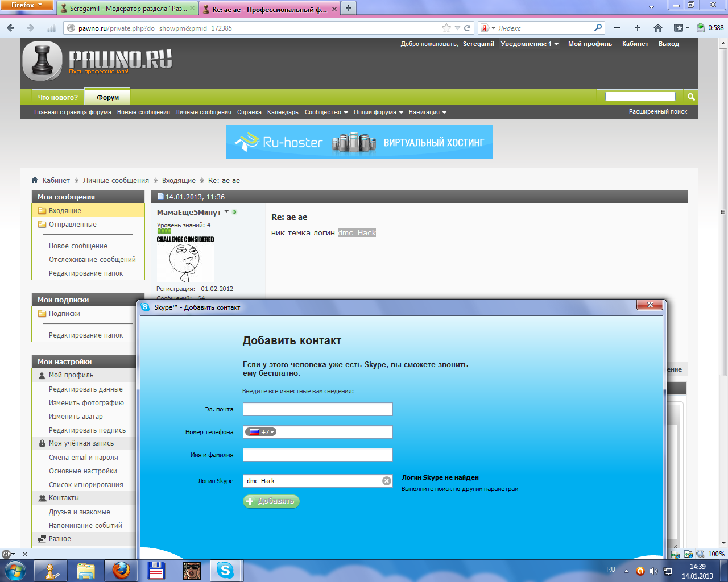Image resolution: width=728 pixels, height=582 pixels.
Task: Open Расширенный поиск link
Action: pyautogui.click(x=658, y=111)
